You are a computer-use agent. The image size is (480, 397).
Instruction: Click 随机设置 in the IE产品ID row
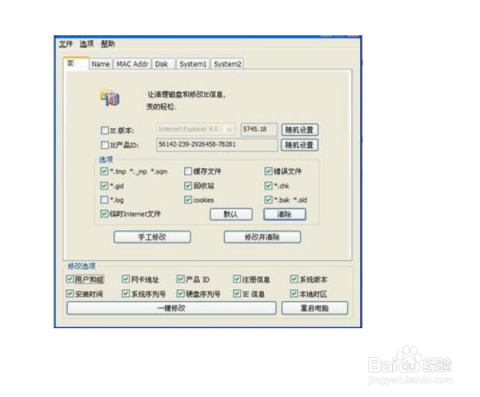(299, 145)
